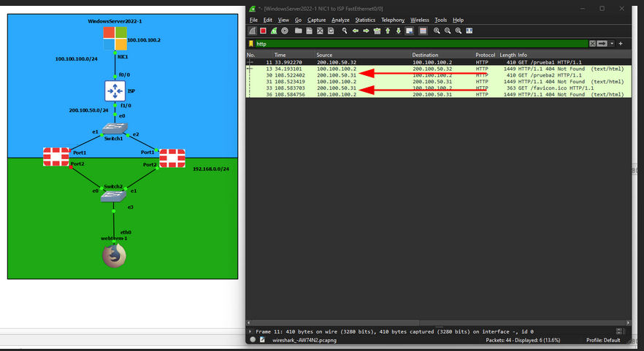Open capture file properties icon in status bar

[x=262, y=340]
